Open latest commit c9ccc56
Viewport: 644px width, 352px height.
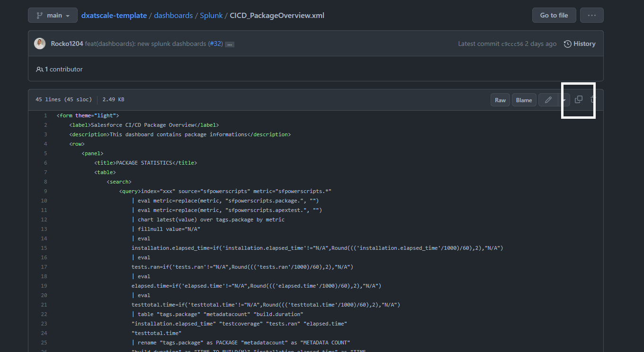click(x=512, y=44)
